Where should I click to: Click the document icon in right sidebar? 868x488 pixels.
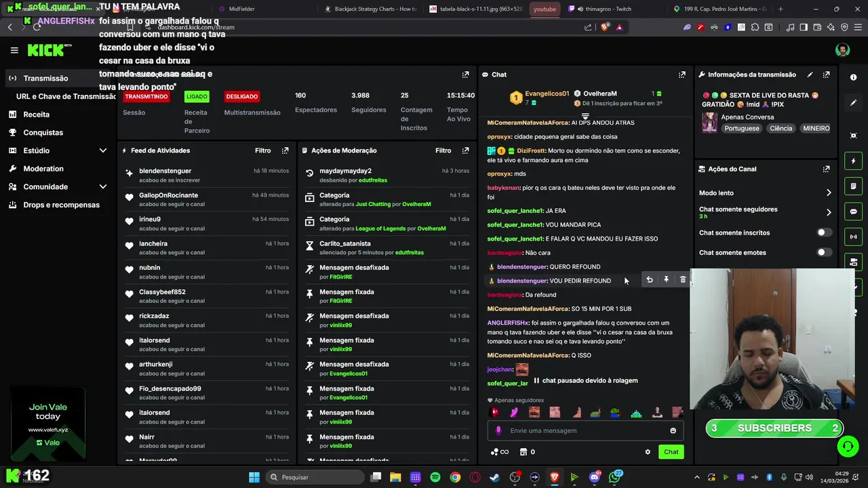coord(853,186)
